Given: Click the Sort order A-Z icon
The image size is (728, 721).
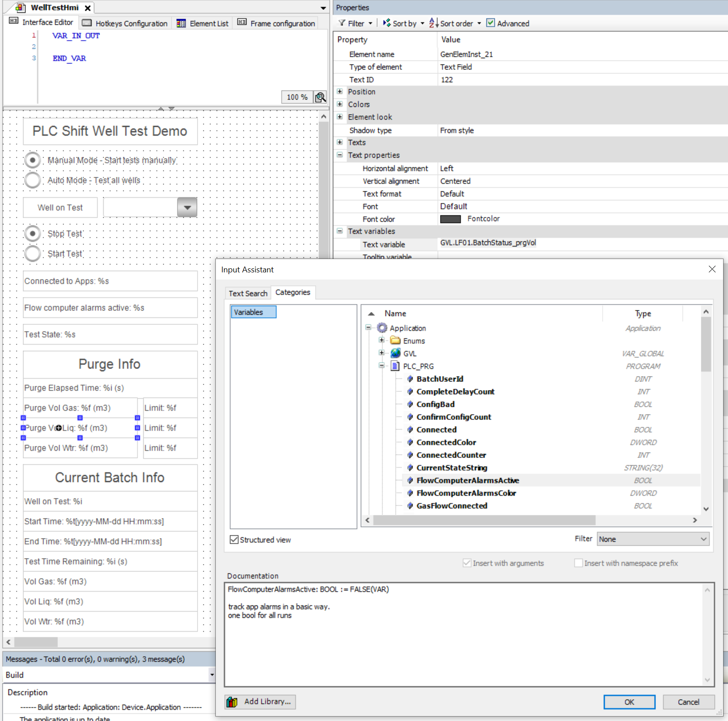Looking at the screenshot, I should pyautogui.click(x=433, y=23).
